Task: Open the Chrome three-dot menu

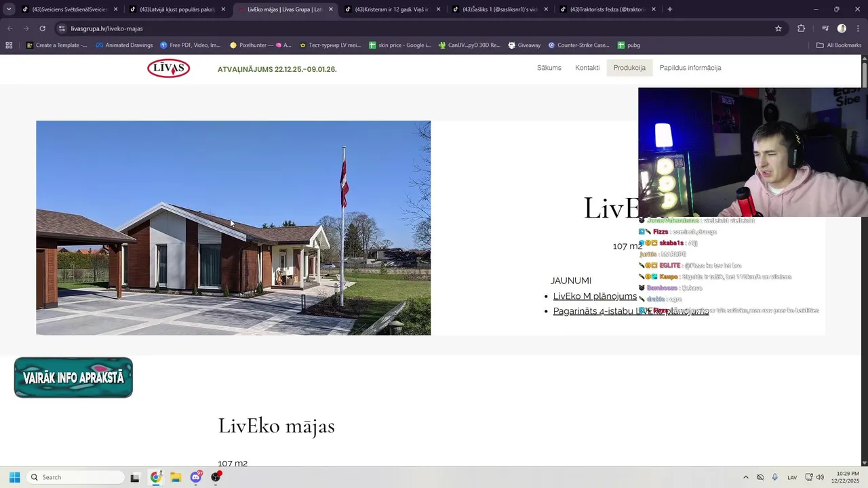Action: (858, 28)
